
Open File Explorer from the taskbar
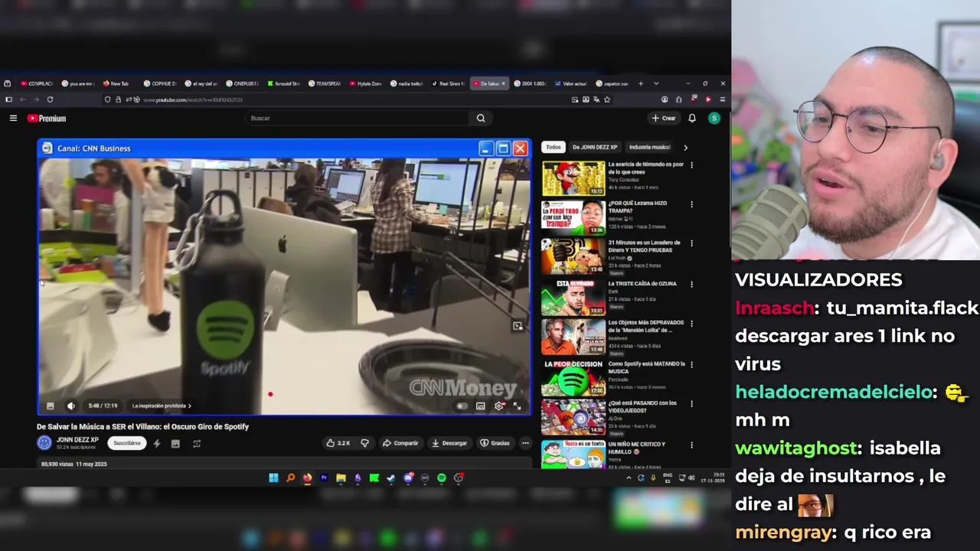tap(341, 478)
